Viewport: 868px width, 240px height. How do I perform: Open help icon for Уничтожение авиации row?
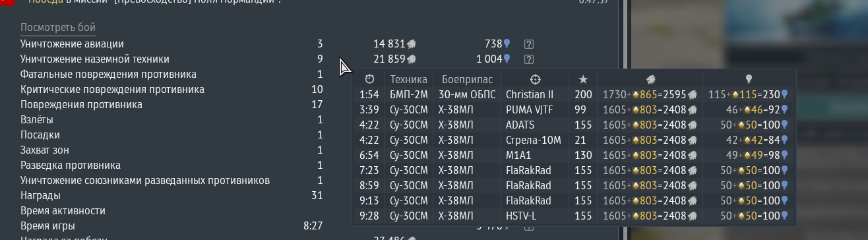pos(529,44)
